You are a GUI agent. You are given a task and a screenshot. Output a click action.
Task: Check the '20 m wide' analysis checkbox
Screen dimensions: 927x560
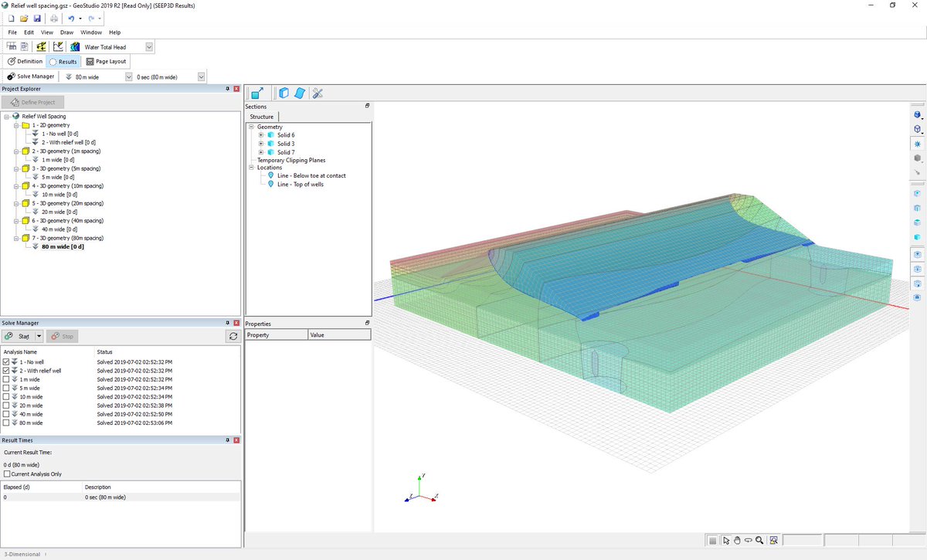(6, 405)
